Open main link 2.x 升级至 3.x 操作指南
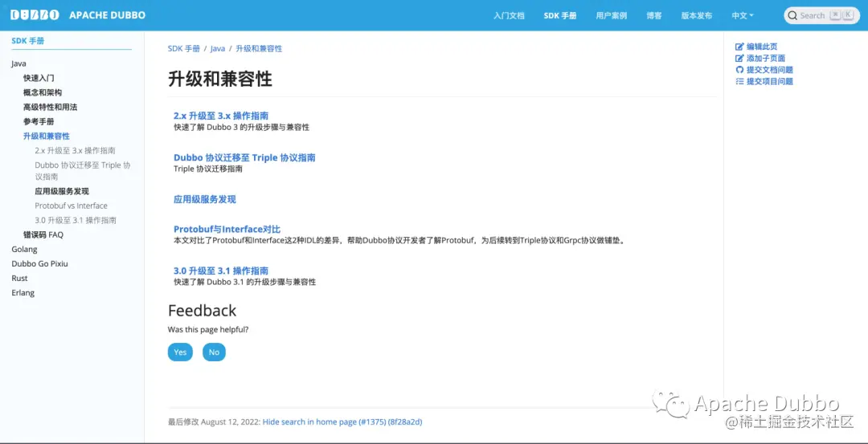Screen dimensions: 868x444 coord(221,116)
